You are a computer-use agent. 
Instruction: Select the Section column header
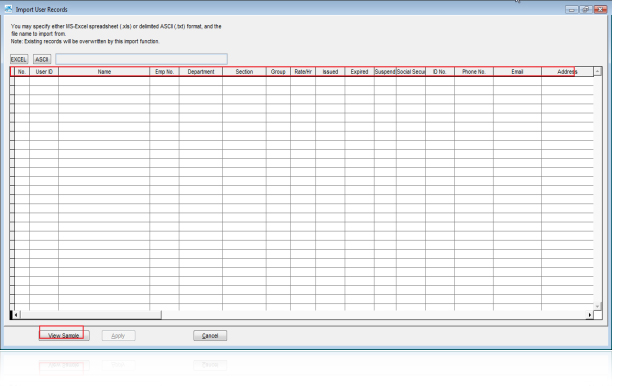(244, 72)
